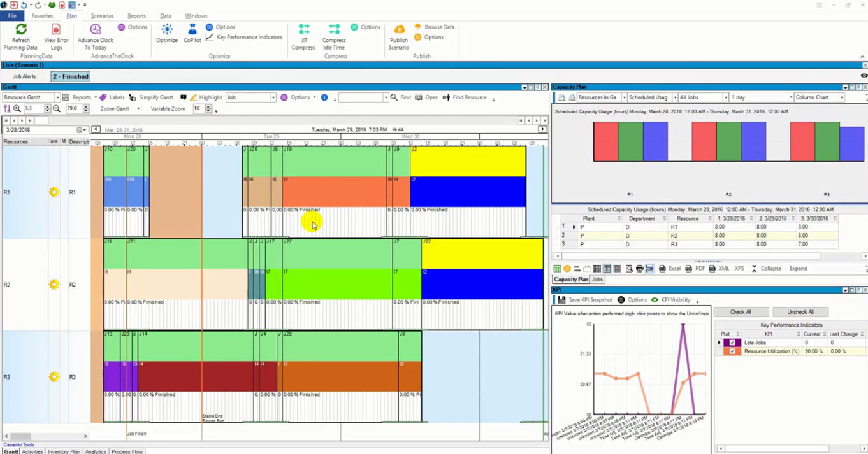
Task: Click Find Resource
Action: click(x=465, y=97)
